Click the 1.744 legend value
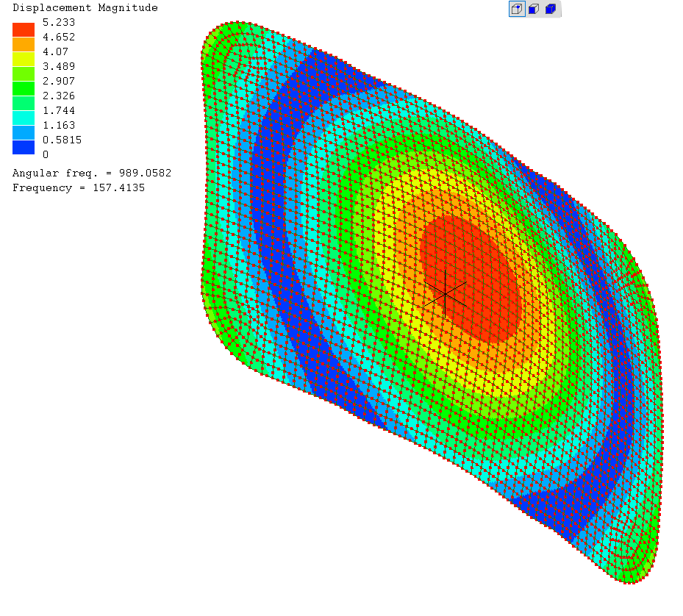This screenshot has height=616, width=683. pyautogui.click(x=59, y=111)
